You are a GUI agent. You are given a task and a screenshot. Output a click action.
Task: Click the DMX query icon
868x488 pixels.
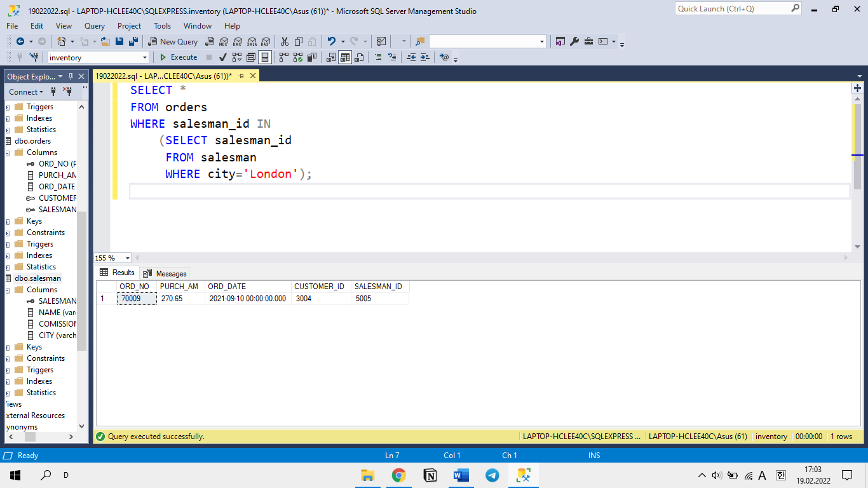pyautogui.click(x=237, y=41)
